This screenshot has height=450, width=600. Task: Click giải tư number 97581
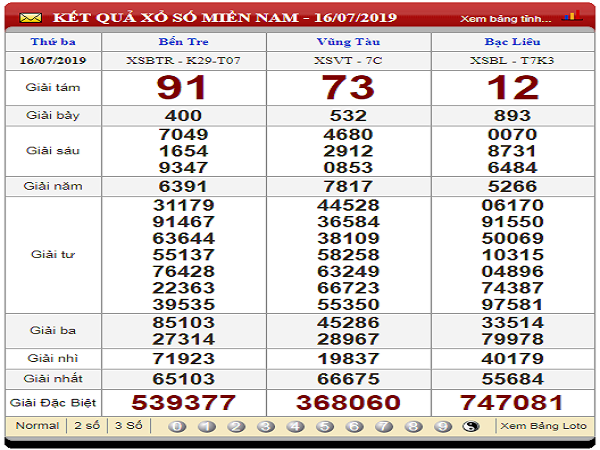[x=512, y=305]
